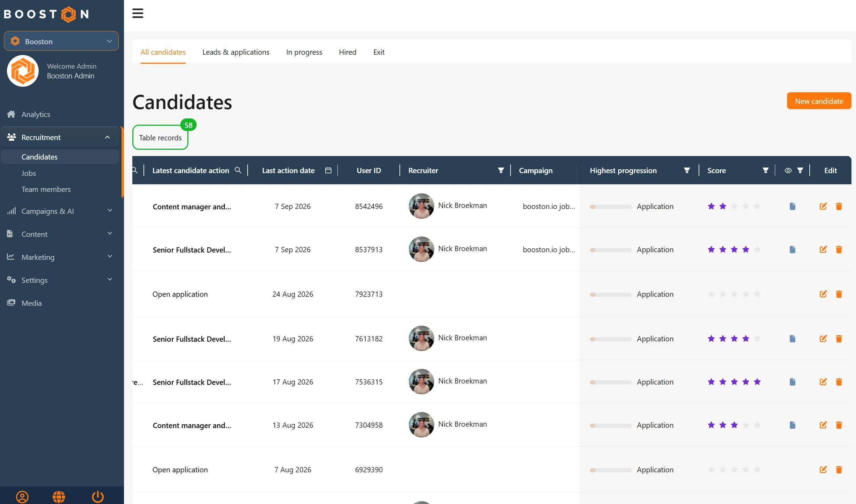The width and height of the screenshot is (856, 504).
Task: Click progression bar for user 7923713
Action: point(610,294)
